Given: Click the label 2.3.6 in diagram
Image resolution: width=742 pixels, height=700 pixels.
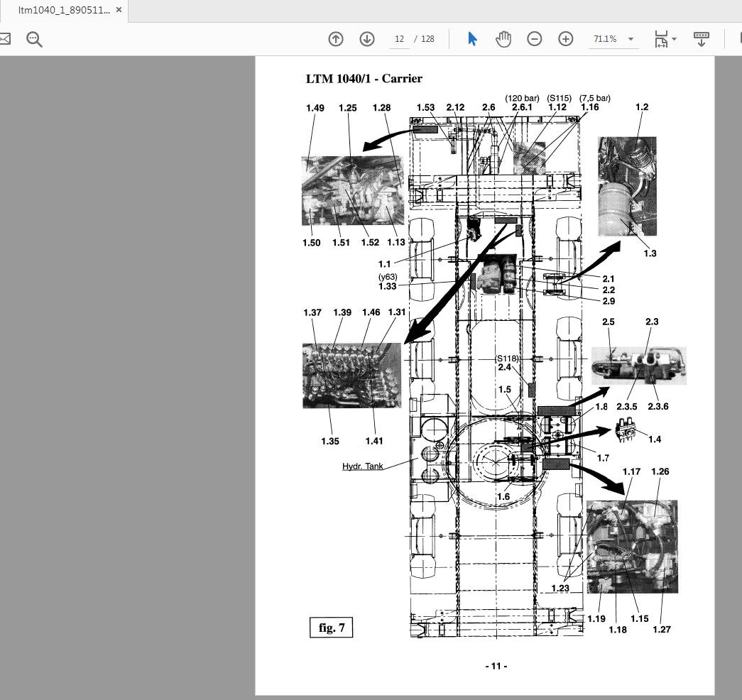Looking at the screenshot, I should [x=658, y=407].
